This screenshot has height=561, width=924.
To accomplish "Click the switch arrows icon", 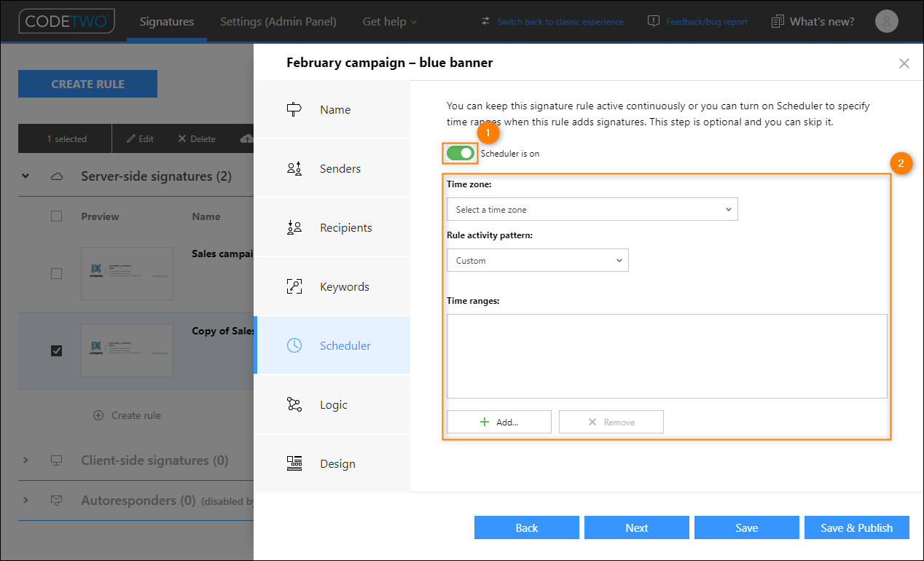I will tap(486, 21).
